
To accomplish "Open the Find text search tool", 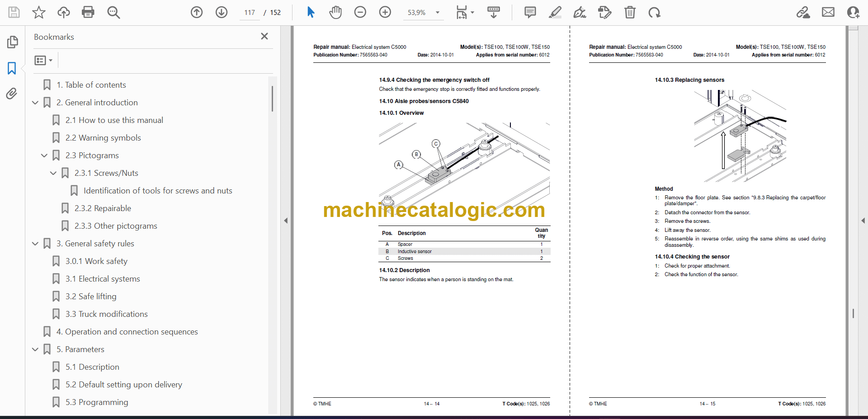I will tap(113, 12).
